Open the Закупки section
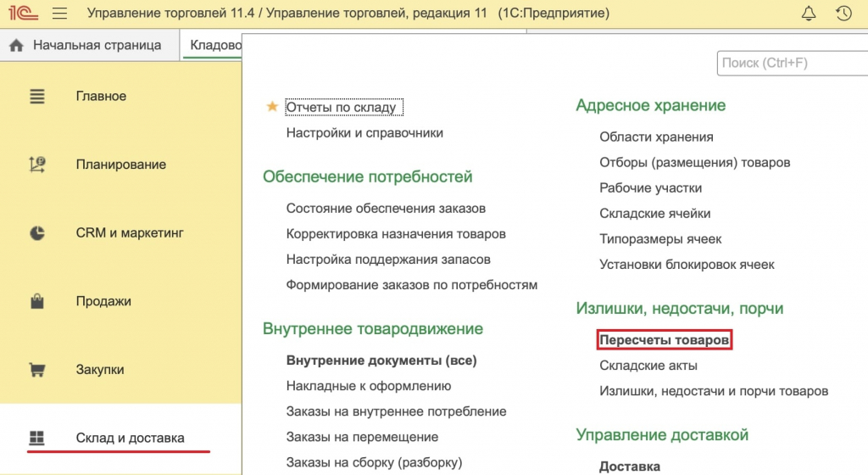This screenshot has width=868, height=475. 100,370
